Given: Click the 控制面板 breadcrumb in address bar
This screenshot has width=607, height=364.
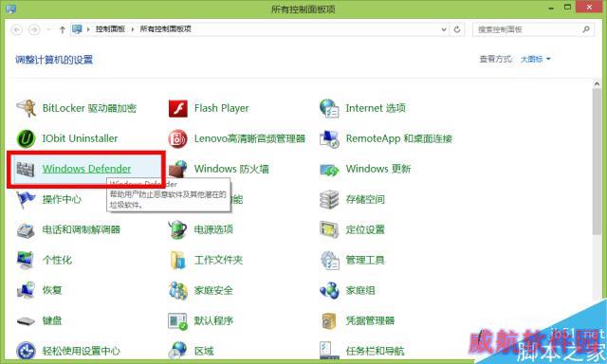Looking at the screenshot, I should 110,29.
